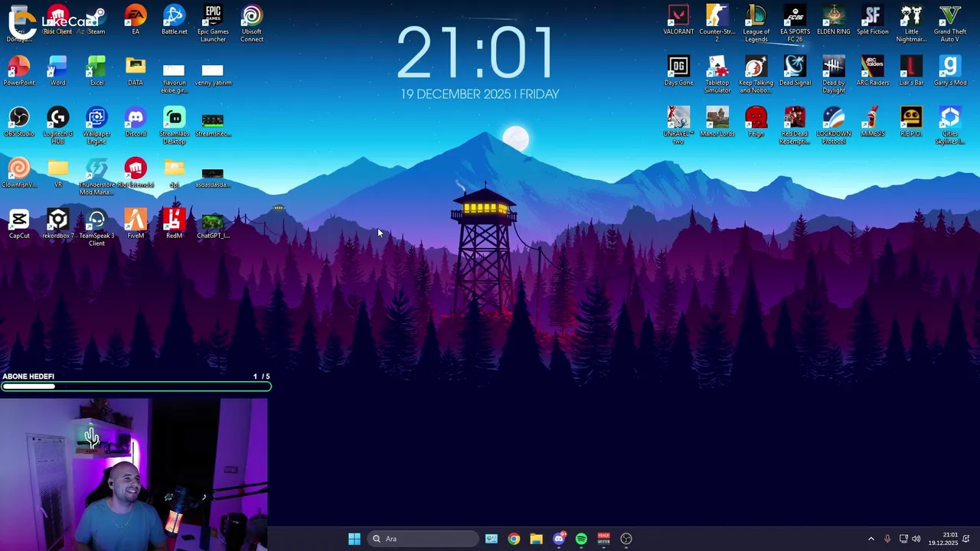Select the rekordbox 7 shortcut

57,224
